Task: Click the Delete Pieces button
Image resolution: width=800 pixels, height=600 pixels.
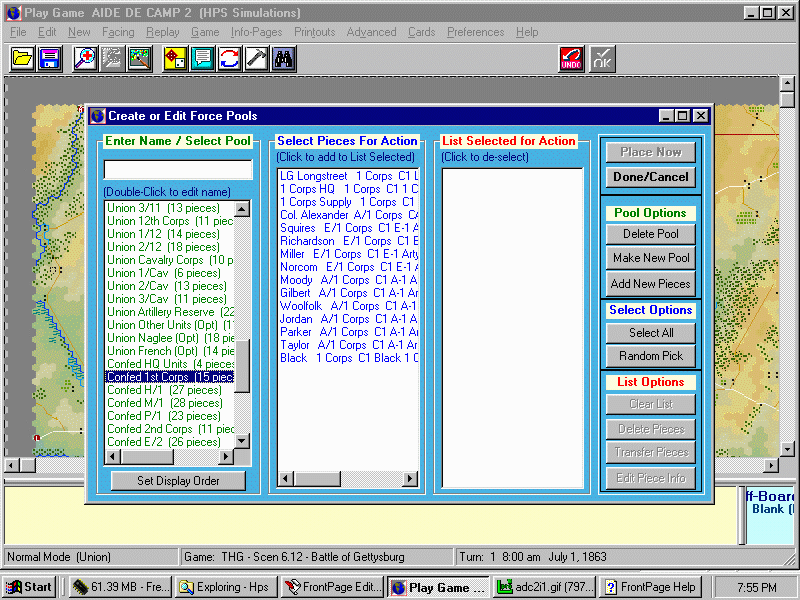Action: (x=651, y=429)
